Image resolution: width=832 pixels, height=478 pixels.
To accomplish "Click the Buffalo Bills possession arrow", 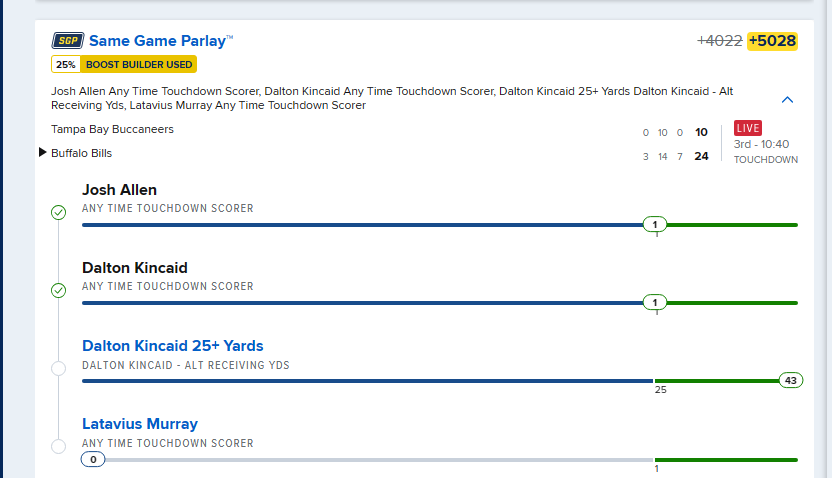I will point(42,153).
